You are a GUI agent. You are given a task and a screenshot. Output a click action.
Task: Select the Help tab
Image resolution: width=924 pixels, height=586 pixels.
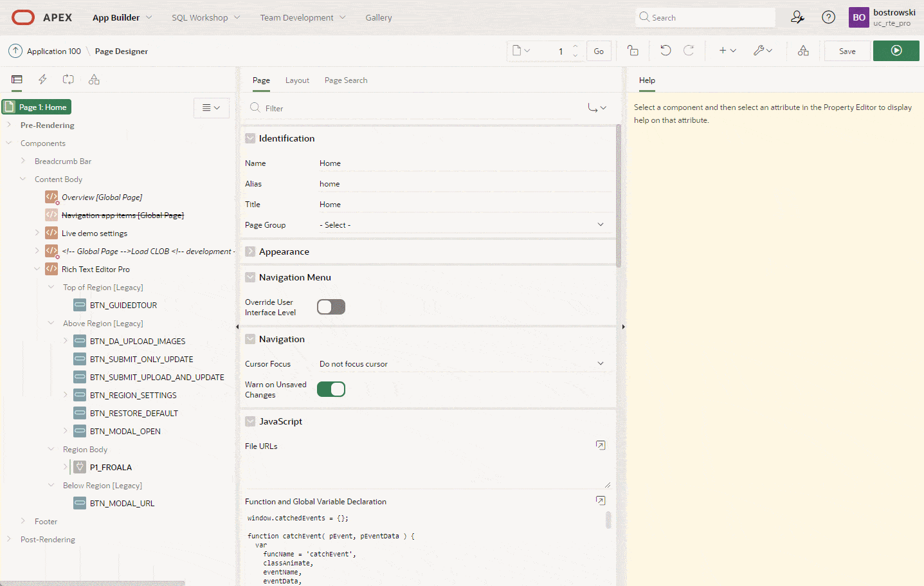(x=647, y=80)
